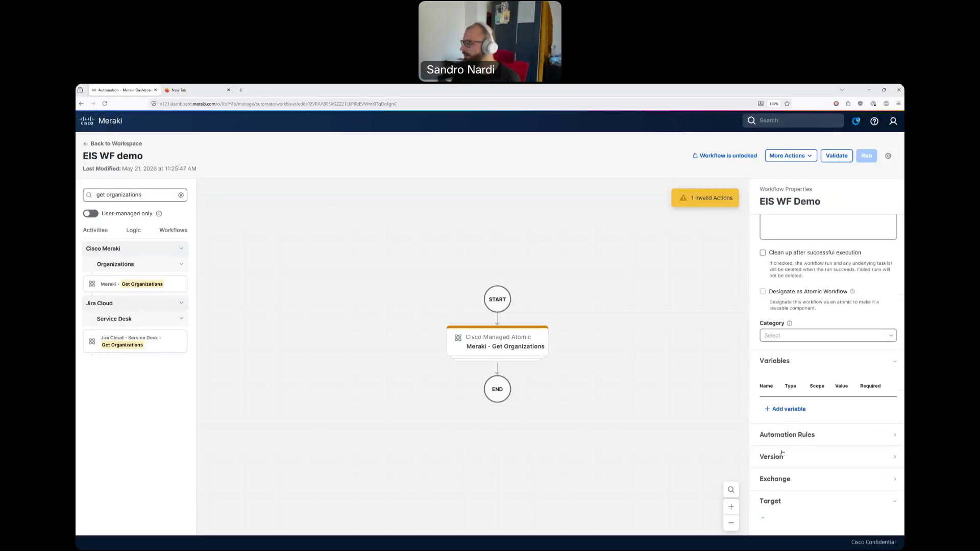Check Clean up after successful execution
The width and height of the screenshot is (980, 551).
(763, 253)
